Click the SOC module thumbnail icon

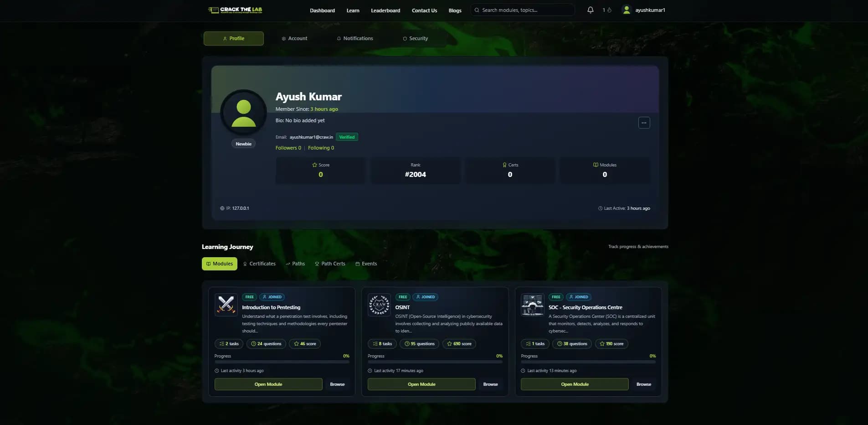click(532, 304)
